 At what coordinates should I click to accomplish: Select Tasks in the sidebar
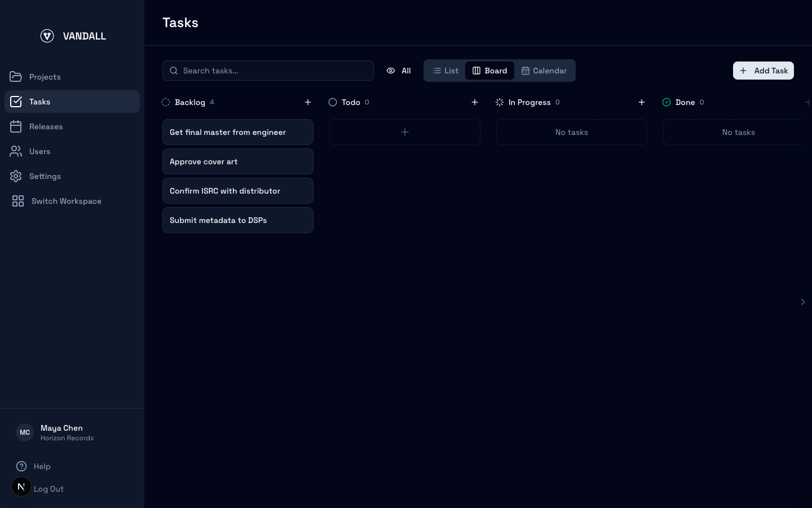(x=72, y=102)
